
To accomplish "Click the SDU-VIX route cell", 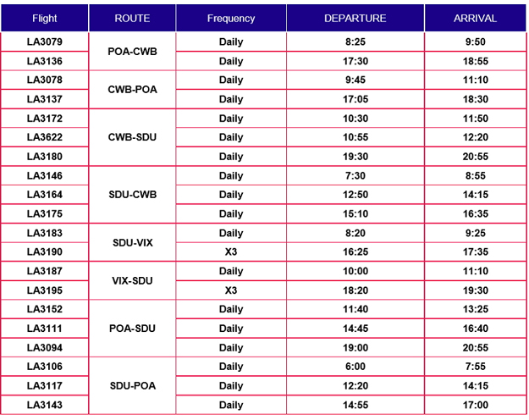I will [x=132, y=242].
